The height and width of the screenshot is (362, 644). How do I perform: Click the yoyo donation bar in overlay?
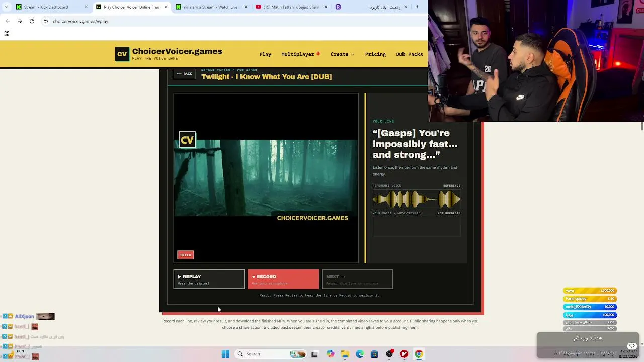[590, 291]
